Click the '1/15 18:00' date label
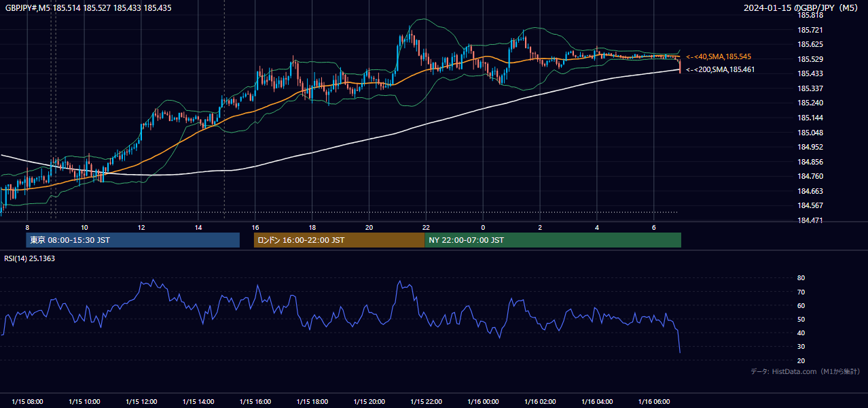This screenshot has height=408, width=868. click(312, 402)
